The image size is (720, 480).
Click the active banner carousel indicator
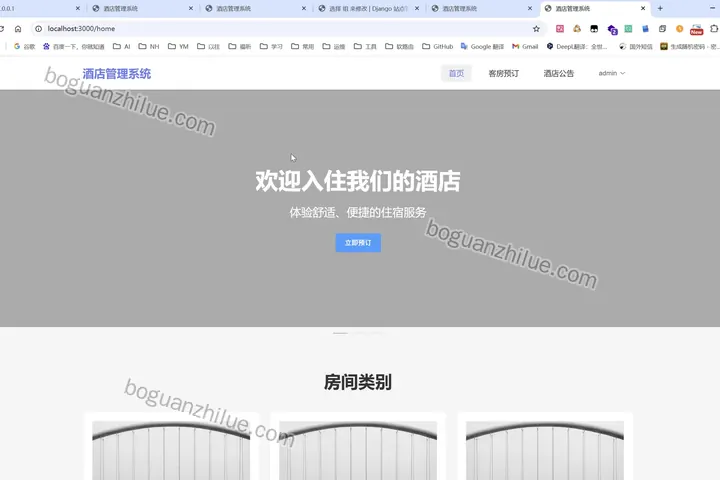pos(340,333)
